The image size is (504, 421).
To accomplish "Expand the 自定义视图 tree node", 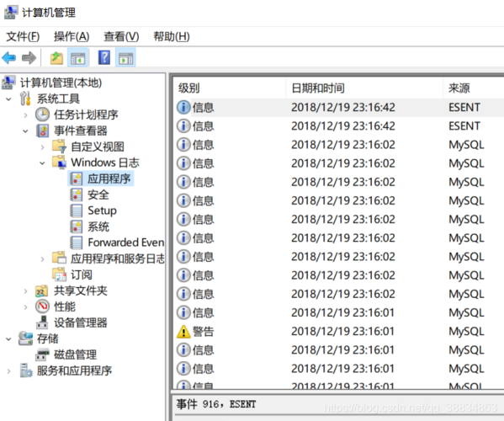I will (42, 147).
